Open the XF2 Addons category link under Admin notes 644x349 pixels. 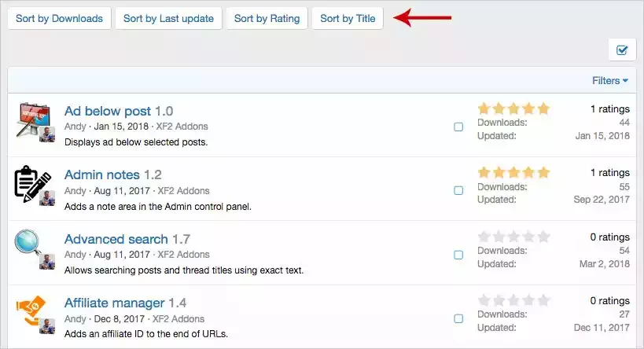pos(183,191)
